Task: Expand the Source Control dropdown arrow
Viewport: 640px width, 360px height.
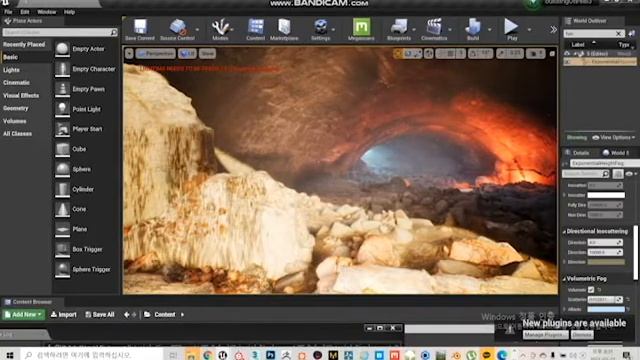Action: click(198, 30)
